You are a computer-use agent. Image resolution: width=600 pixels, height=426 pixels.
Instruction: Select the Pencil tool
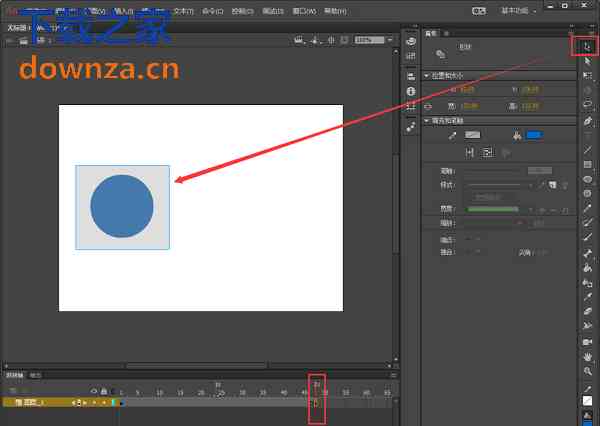point(587,208)
